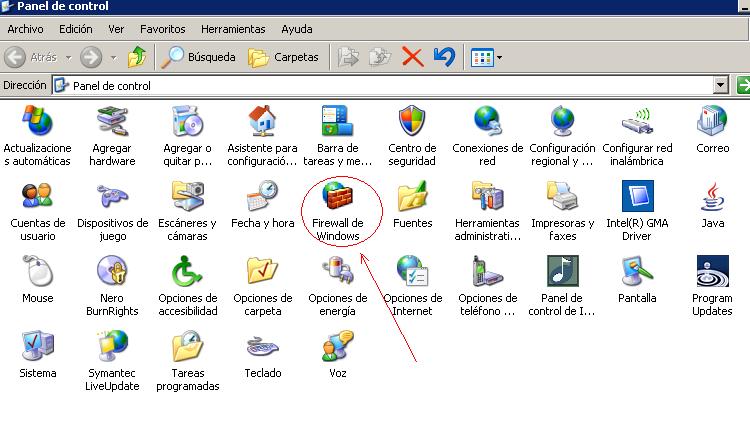
Task: Open Centro de seguridad icon
Action: point(412,121)
